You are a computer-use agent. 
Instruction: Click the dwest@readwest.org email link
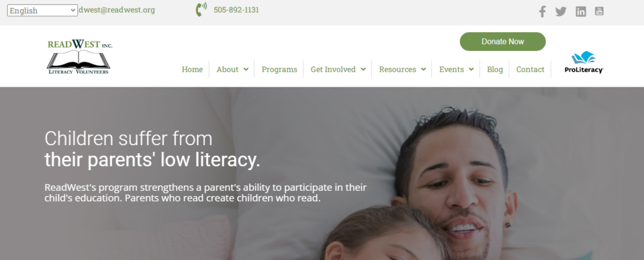(x=116, y=10)
